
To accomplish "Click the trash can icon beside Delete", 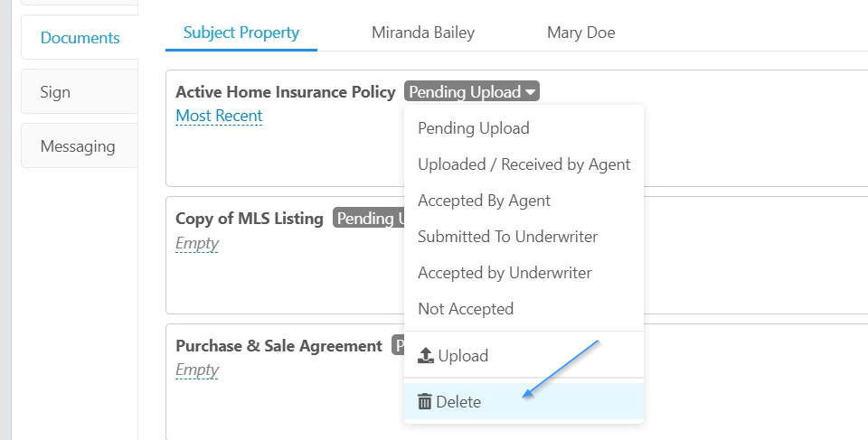I will (x=424, y=401).
